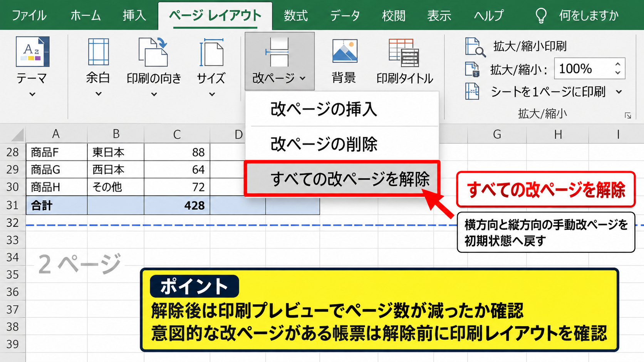The image size is (644, 362).
Task: Open 拡大/縮小 group dialog launcher
Action: [628, 115]
